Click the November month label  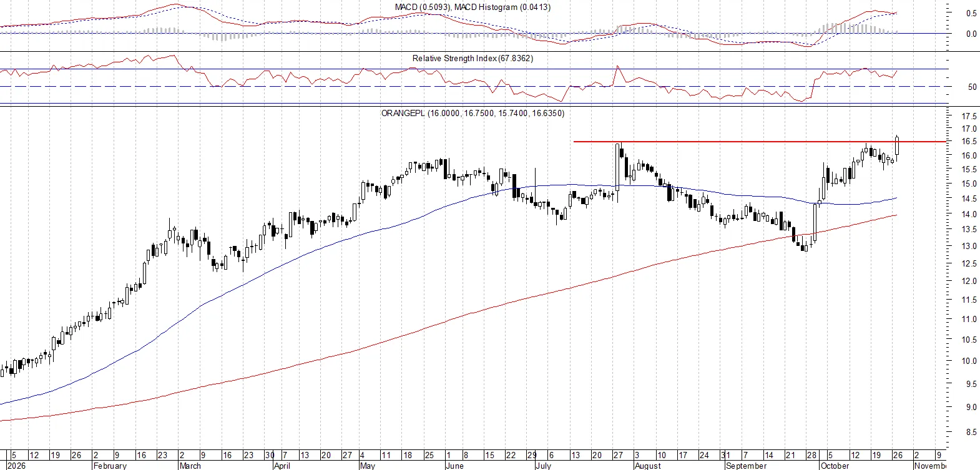pyautogui.click(x=931, y=466)
